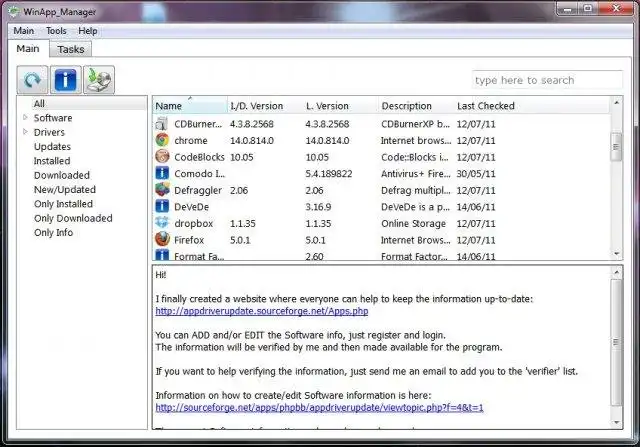Image resolution: width=640 pixels, height=447 pixels.
Task: Select the Software category
Action: tap(53, 118)
